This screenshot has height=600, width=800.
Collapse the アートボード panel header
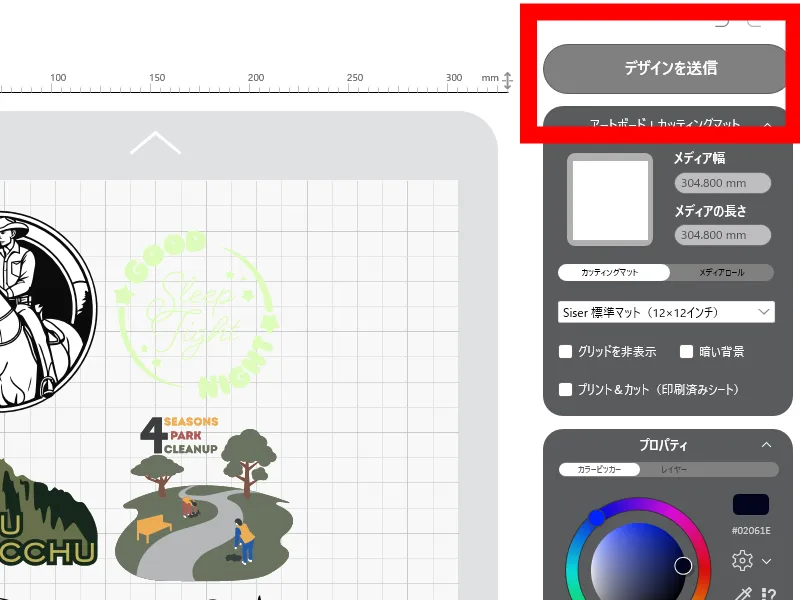pos(767,124)
